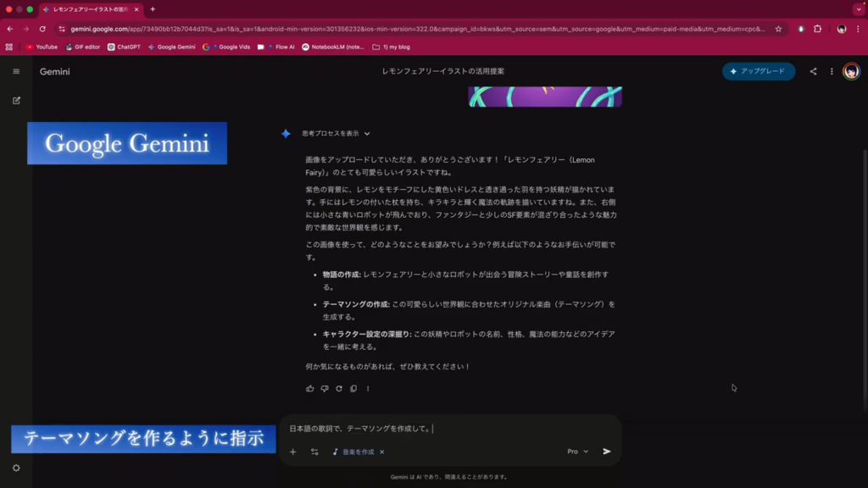
Task: Open the ChatGPT bookmark
Action: (x=124, y=47)
